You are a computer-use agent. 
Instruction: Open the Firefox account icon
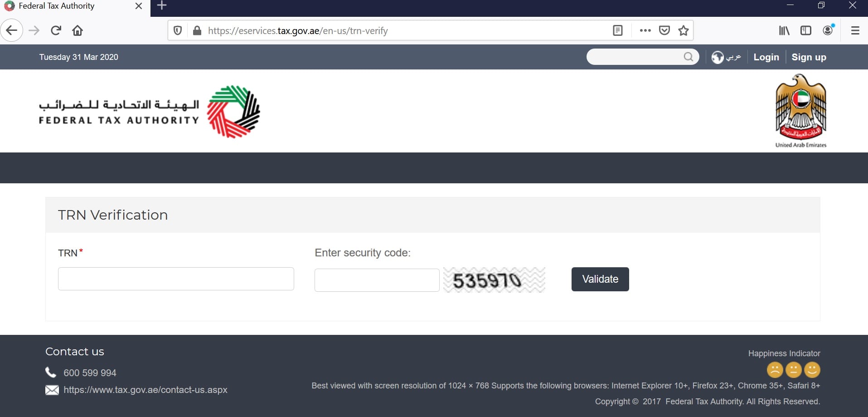(x=828, y=30)
